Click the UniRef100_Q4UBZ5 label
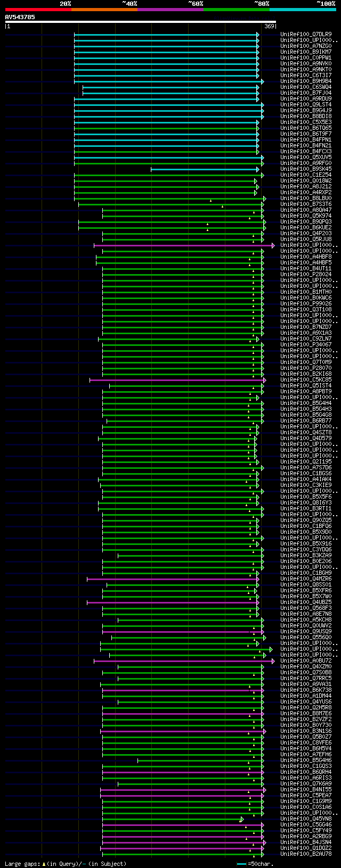The height and width of the screenshot is (868, 341). point(306,602)
